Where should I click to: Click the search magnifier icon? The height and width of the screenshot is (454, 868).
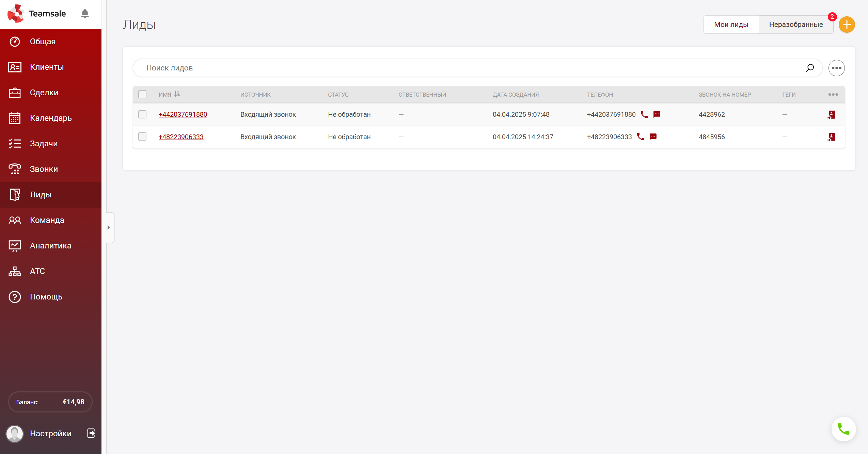coord(810,68)
